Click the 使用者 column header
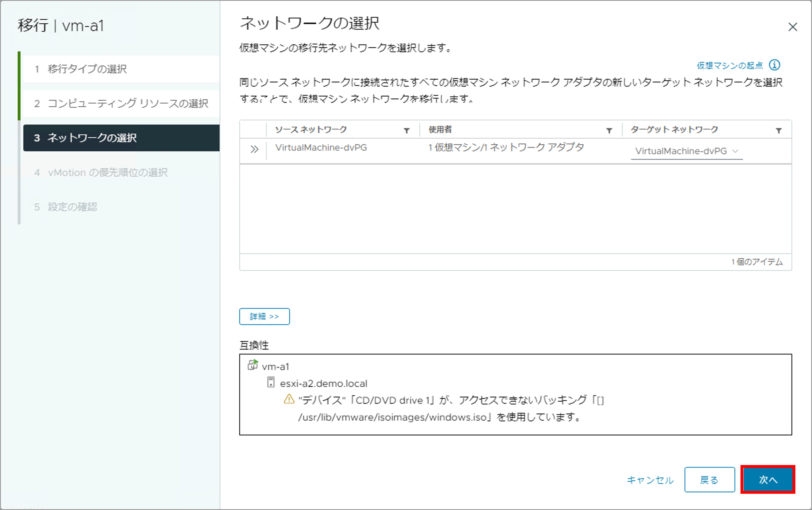812x510 pixels. (440, 129)
